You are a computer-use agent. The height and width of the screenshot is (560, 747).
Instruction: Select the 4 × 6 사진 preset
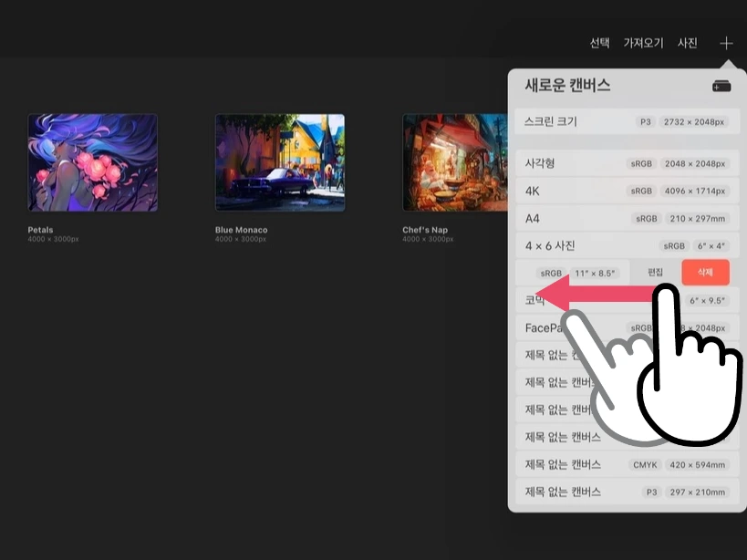point(627,245)
